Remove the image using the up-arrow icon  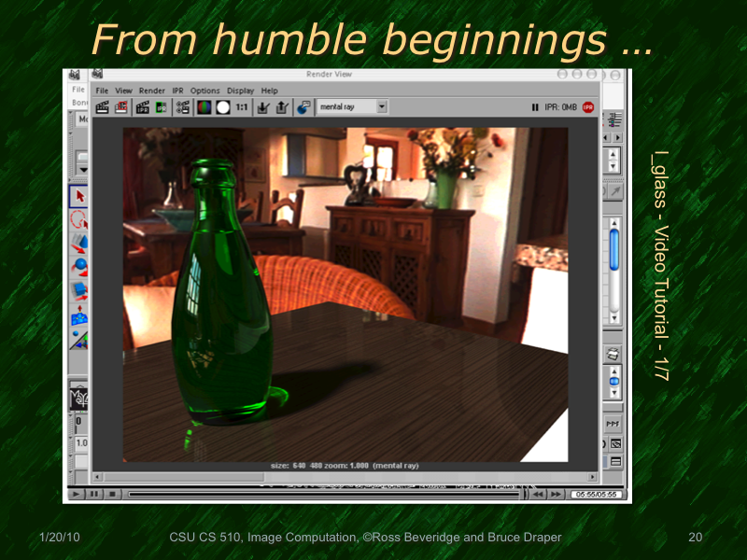coord(280,106)
